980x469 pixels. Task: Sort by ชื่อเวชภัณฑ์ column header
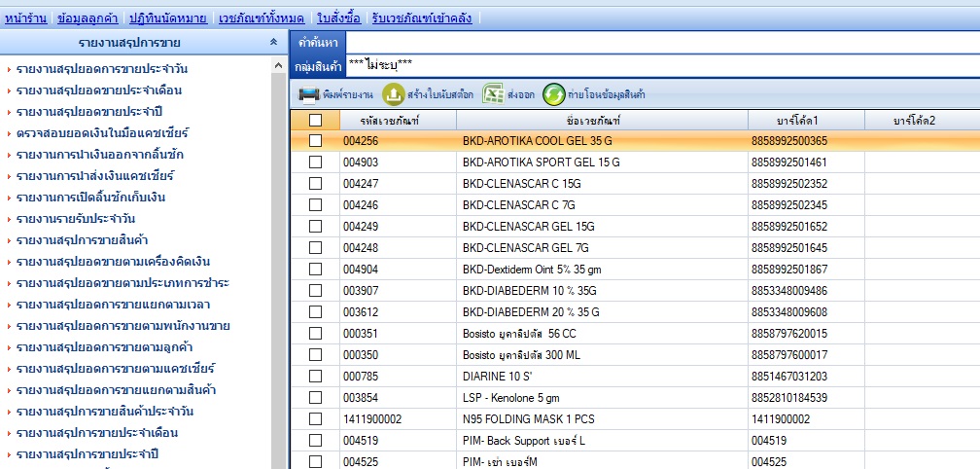[602, 120]
